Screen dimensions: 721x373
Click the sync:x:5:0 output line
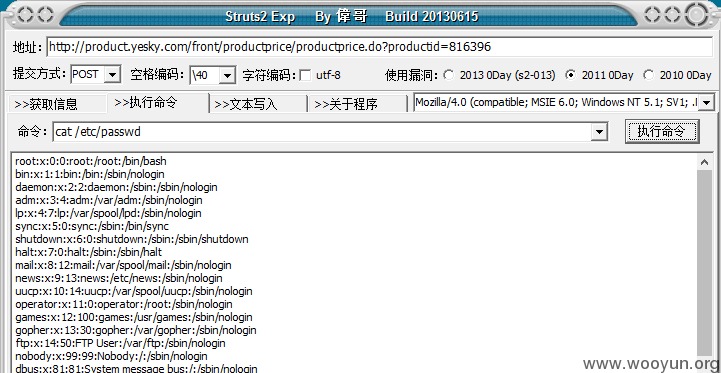point(92,226)
